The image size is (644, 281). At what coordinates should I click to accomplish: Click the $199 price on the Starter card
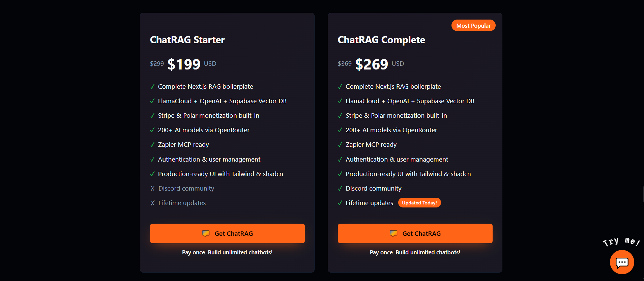(184, 63)
